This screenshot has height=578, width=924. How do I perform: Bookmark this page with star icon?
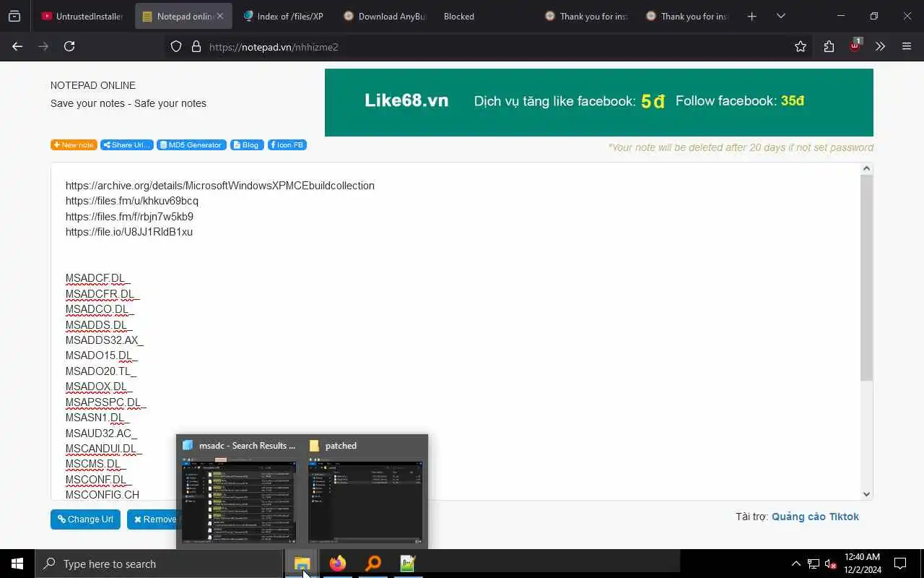tap(801, 46)
